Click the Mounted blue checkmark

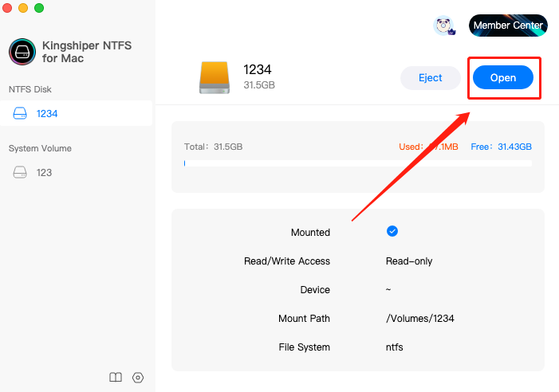392,231
